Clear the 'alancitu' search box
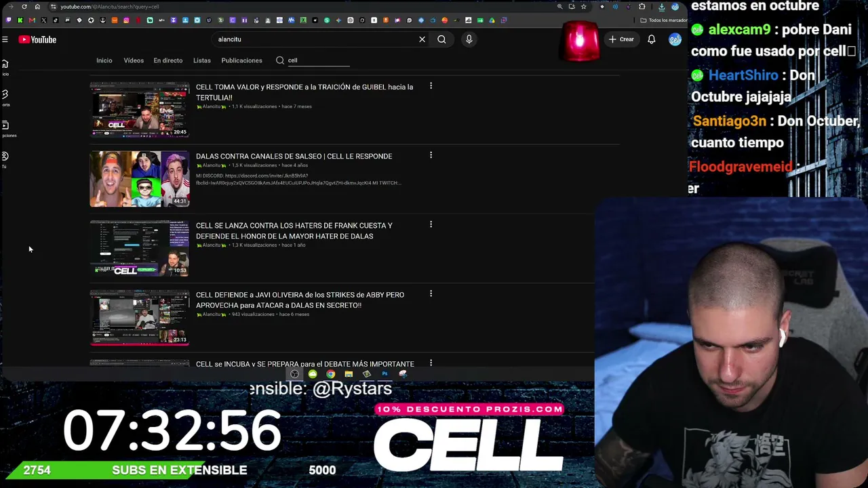Image resolution: width=868 pixels, height=488 pixels. (x=422, y=39)
